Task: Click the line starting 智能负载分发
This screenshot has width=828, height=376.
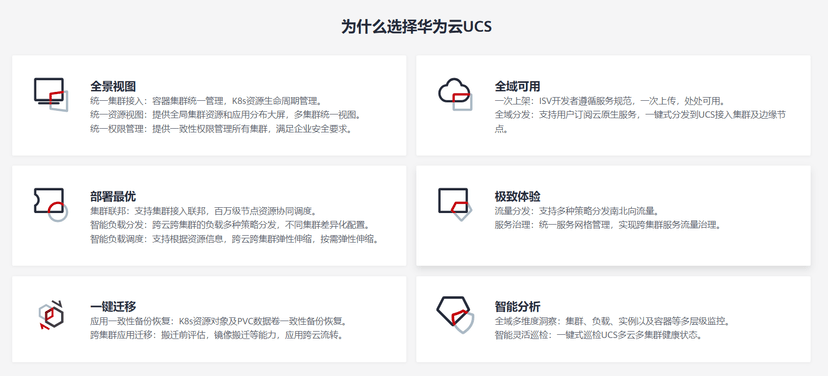Action: [230, 224]
